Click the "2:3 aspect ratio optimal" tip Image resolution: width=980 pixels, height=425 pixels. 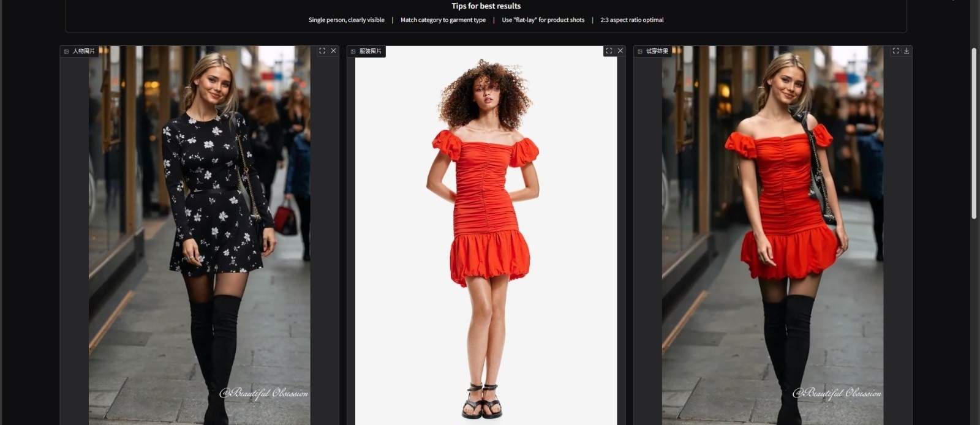tap(631, 20)
